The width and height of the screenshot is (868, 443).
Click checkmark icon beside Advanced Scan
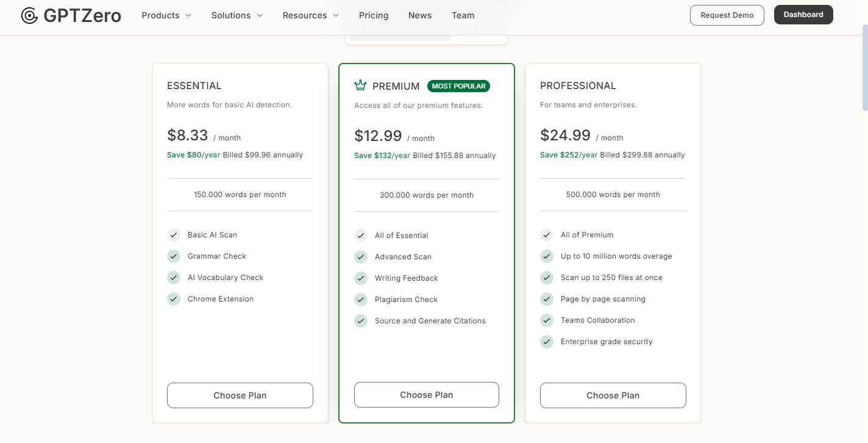(361, 257)
